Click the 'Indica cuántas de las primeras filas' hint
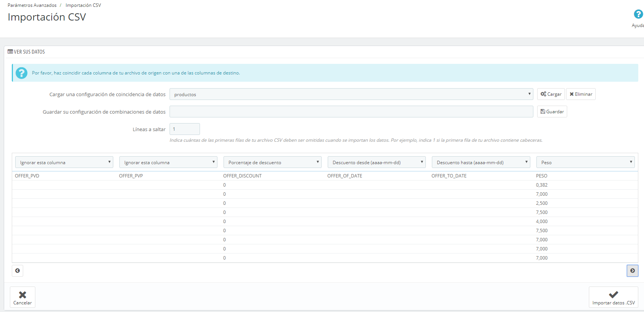The image size is (644, 312). 356,140
